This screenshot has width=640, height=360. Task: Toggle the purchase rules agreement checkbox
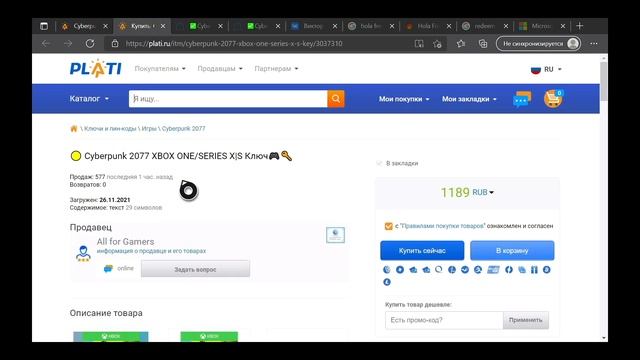point(388,226)
